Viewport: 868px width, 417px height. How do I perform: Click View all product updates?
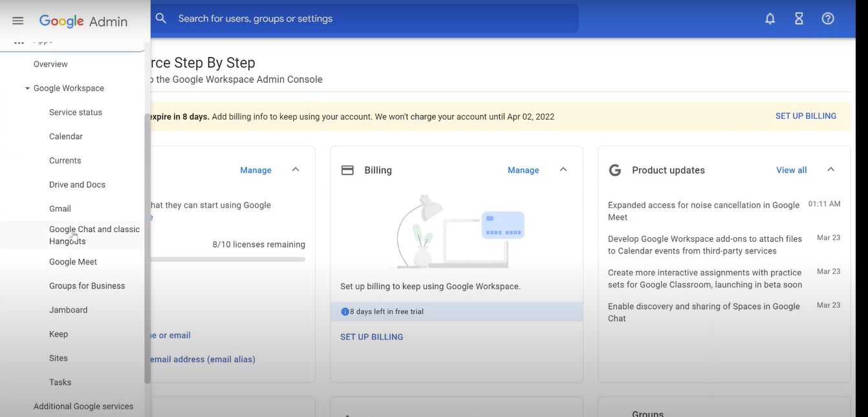792,170
